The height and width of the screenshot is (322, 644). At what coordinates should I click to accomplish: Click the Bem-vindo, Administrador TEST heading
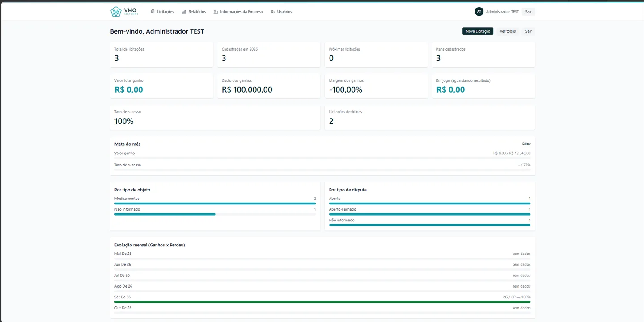[157, 31]
